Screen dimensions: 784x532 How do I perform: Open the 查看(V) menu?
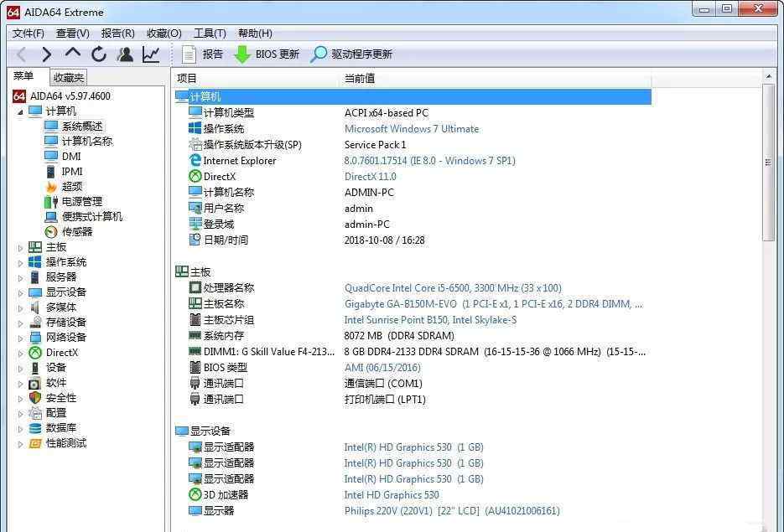coord(72,33)
